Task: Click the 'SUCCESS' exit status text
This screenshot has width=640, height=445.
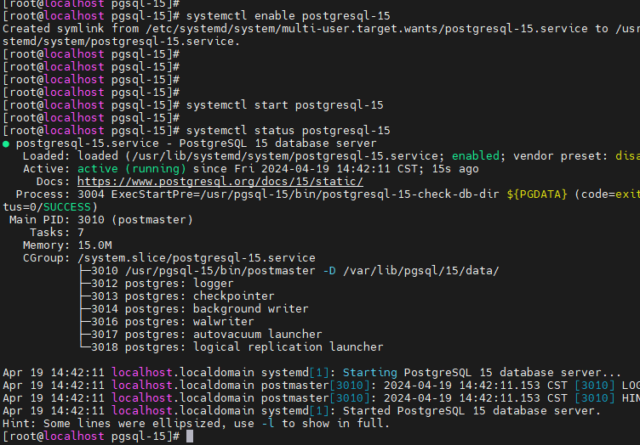Action: point(67,207)
